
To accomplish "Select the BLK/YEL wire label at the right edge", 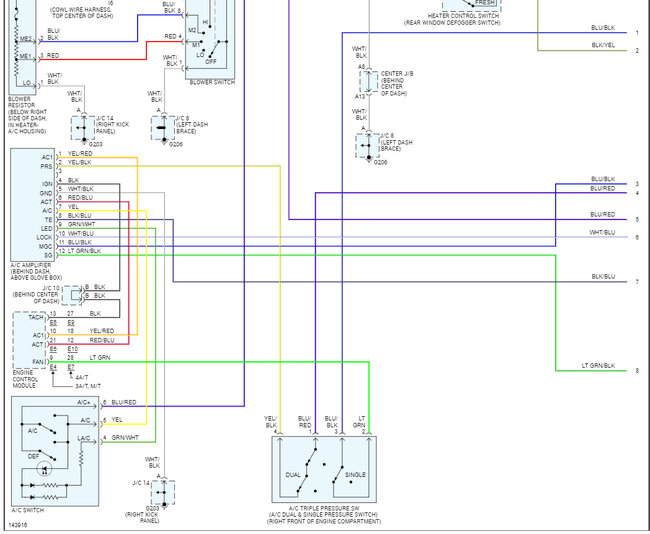I will coord(603,45).
